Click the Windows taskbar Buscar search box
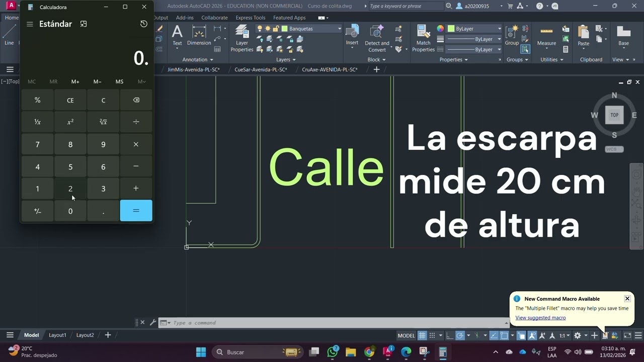 coord(258,352)
